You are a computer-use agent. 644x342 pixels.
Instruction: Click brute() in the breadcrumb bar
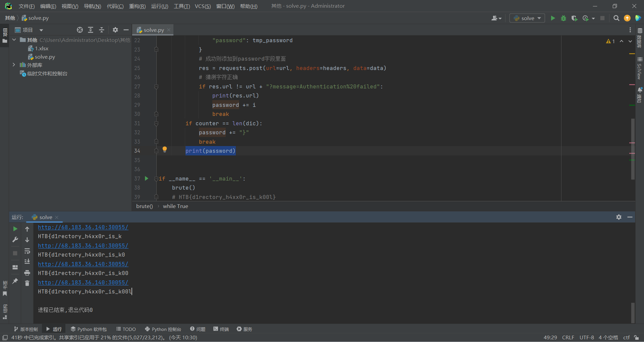pos(145,206)
